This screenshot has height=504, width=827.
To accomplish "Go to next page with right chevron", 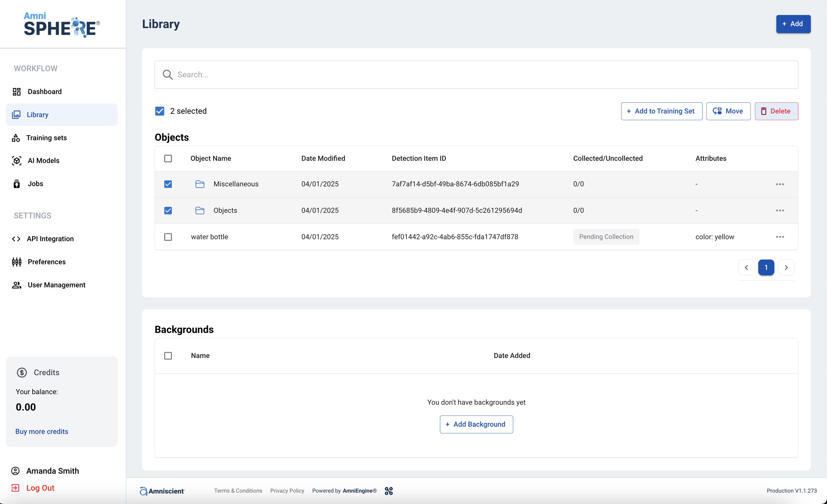I will coord(786,268).
